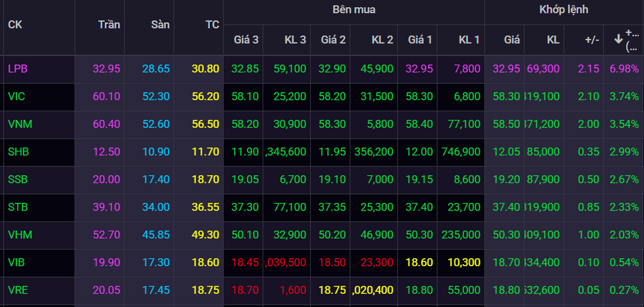The image size is (644, 307).
Task: Click LPB ceiling price 32.95 in Trần column
Action: [106, 69]
